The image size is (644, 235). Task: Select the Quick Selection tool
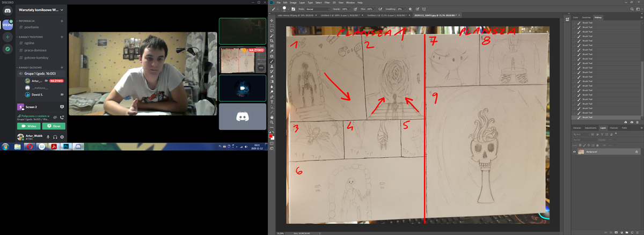click(x=273, y=35)
